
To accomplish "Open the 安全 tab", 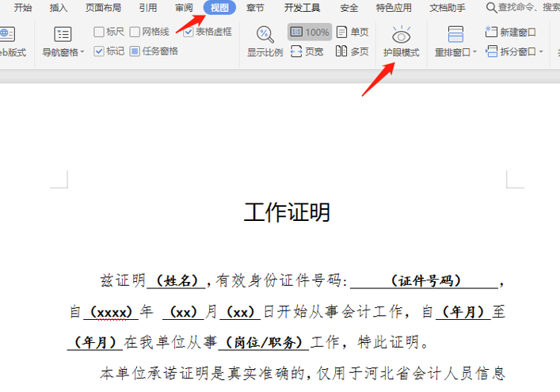I will click(349, 7).
